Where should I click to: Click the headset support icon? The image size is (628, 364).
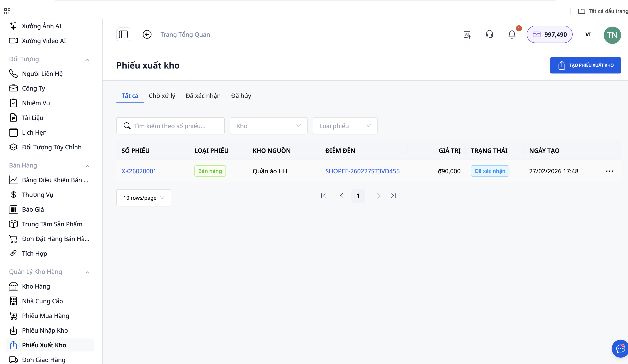point(490,34)
